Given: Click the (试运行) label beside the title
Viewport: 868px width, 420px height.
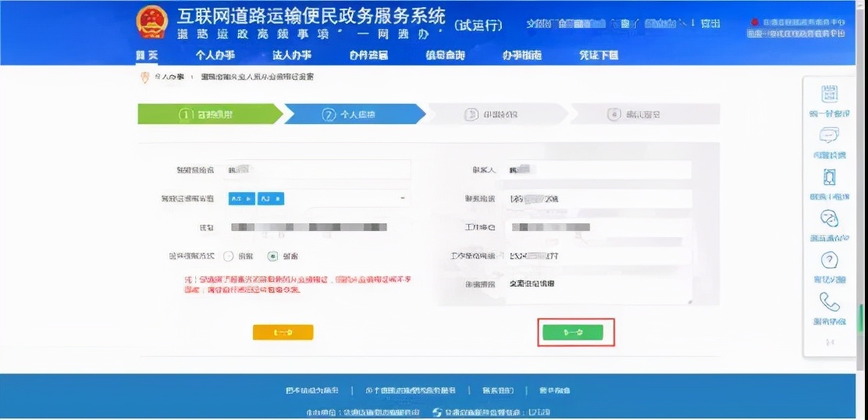Looking at the screenshot, I should click(478, 25).
